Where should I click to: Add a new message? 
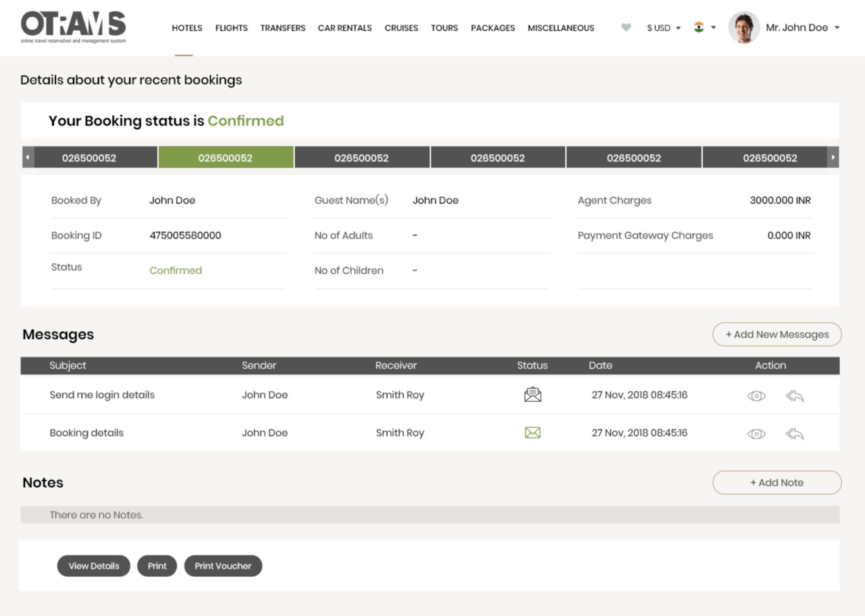(x=777, y=335)
